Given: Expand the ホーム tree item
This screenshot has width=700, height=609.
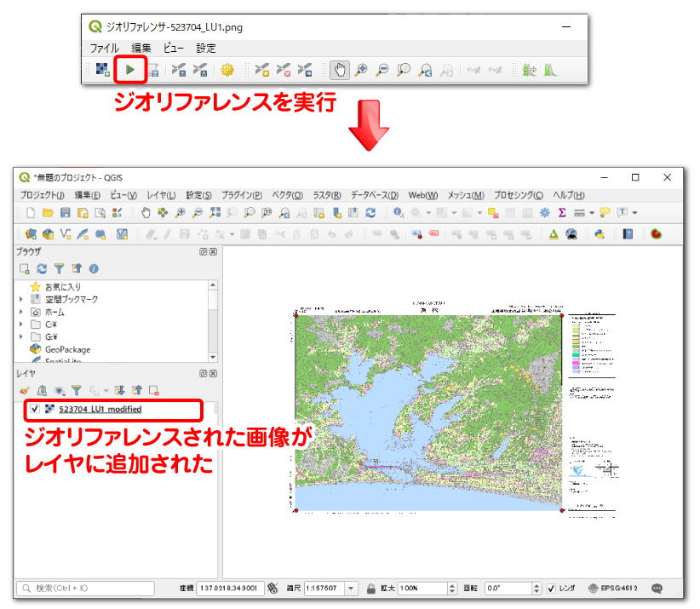Looking at the screenshot, I should pyautogui.click(x=21, y=312).
